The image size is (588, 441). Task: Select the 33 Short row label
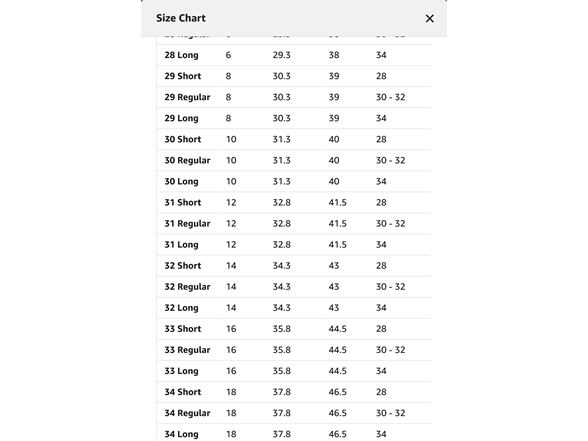[x=183, y=329]
